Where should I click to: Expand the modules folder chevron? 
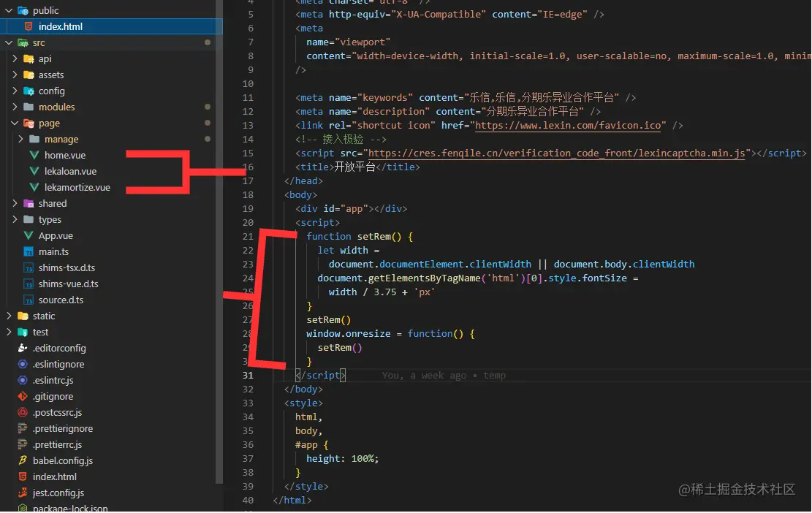pos(15,107)
